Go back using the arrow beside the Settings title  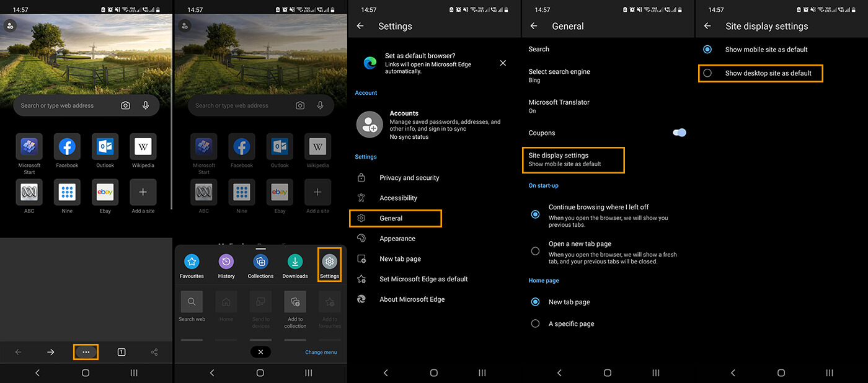pyautogui.click(x=361, y=26)
